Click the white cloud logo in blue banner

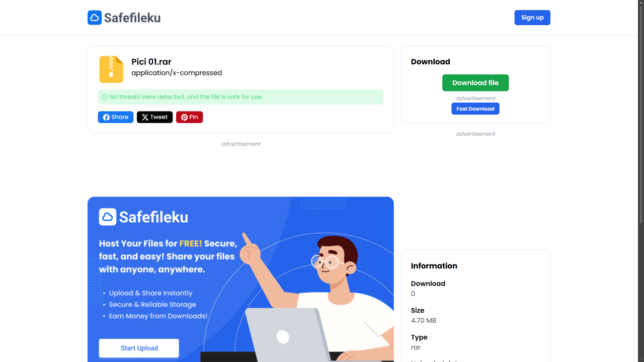pyautogui.click(x=108, y=217)
